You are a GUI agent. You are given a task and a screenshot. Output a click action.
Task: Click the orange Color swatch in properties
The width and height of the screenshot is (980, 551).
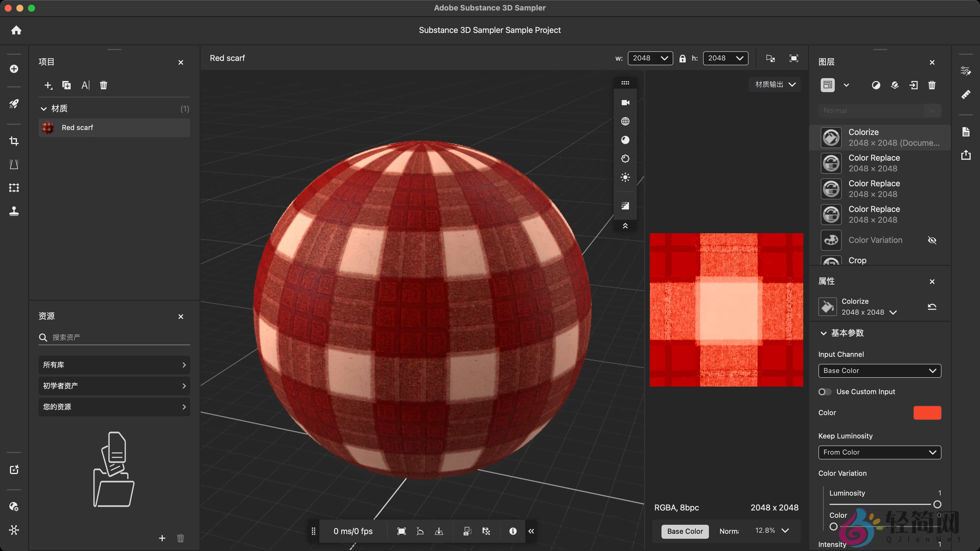click(x=928, y=413)
